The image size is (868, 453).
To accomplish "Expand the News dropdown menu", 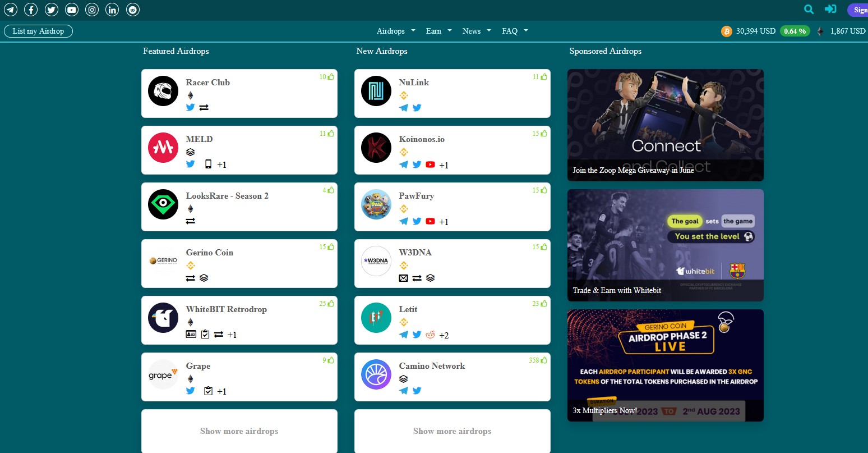I will coord(477,31).
